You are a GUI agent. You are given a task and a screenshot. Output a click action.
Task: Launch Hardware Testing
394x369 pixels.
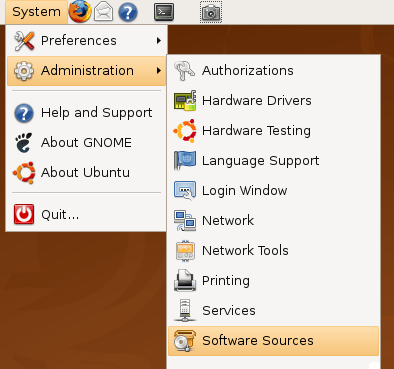(274, 131)
